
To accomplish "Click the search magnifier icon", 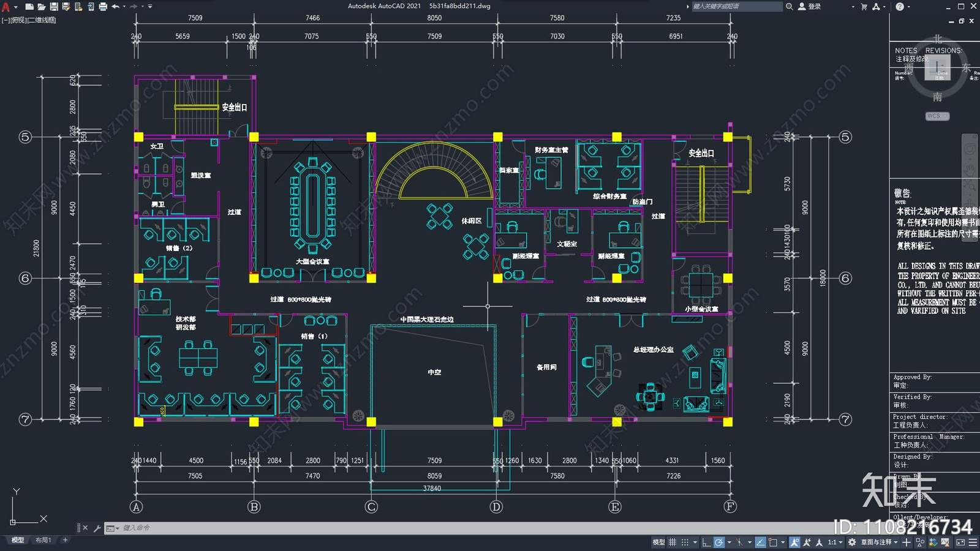I will tap(790, 7).
